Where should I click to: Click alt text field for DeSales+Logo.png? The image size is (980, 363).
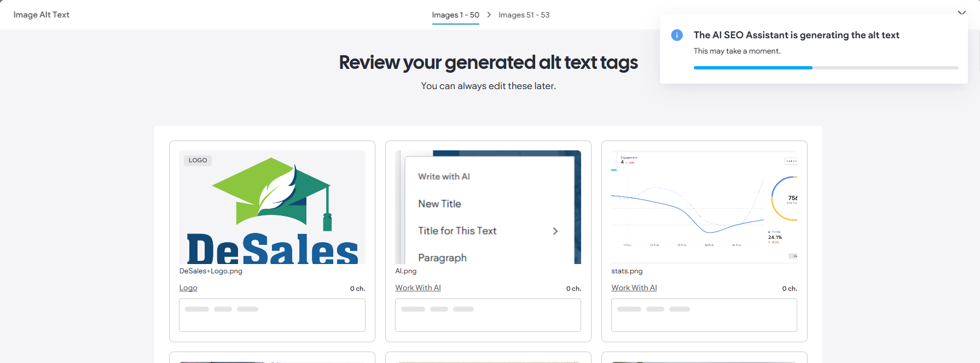tap(272, 315)
